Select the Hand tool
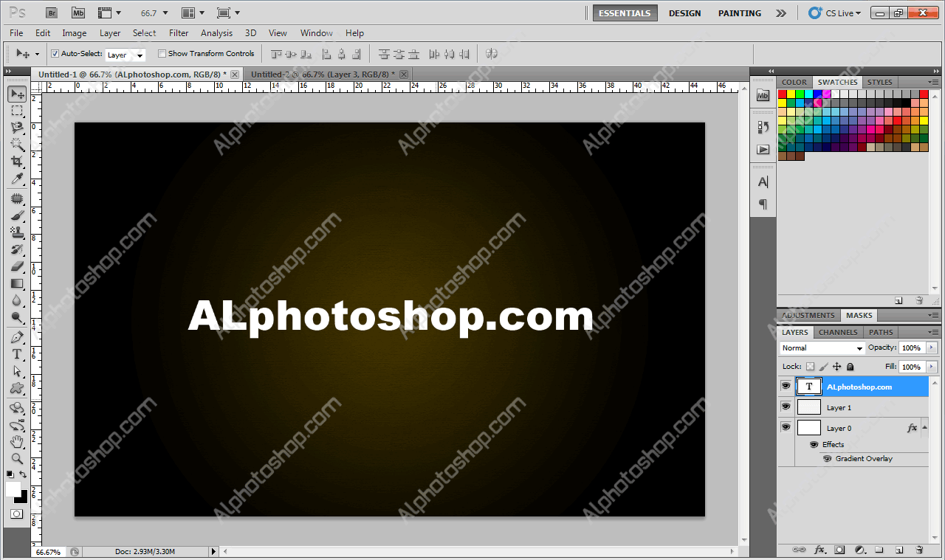The height and width of the screenshot is (560, 945). [17, 441]
